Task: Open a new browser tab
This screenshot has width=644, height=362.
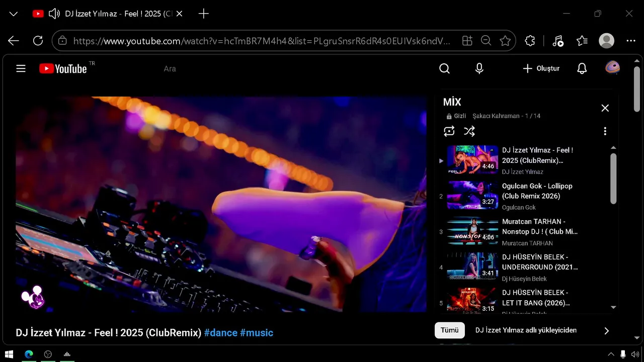Action: [204, 14]
